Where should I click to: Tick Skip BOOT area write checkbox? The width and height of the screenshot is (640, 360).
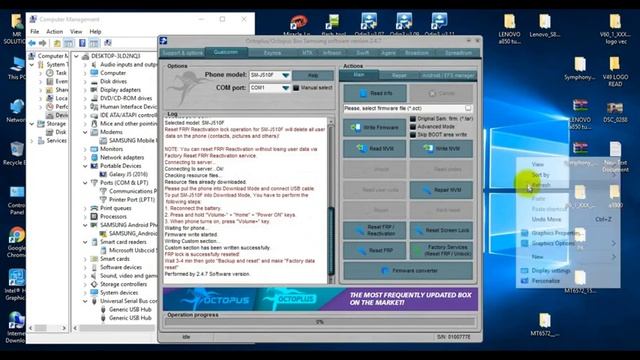pyautogui.click(x=413, y=135)
